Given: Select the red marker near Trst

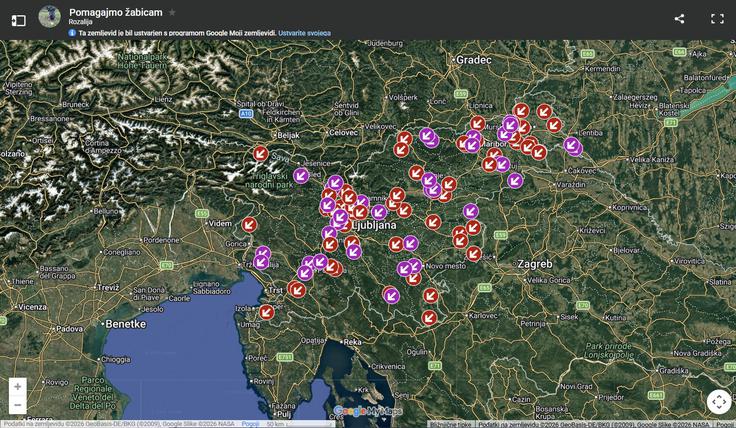Looking at the screenshot, I should tap(296, 289).
